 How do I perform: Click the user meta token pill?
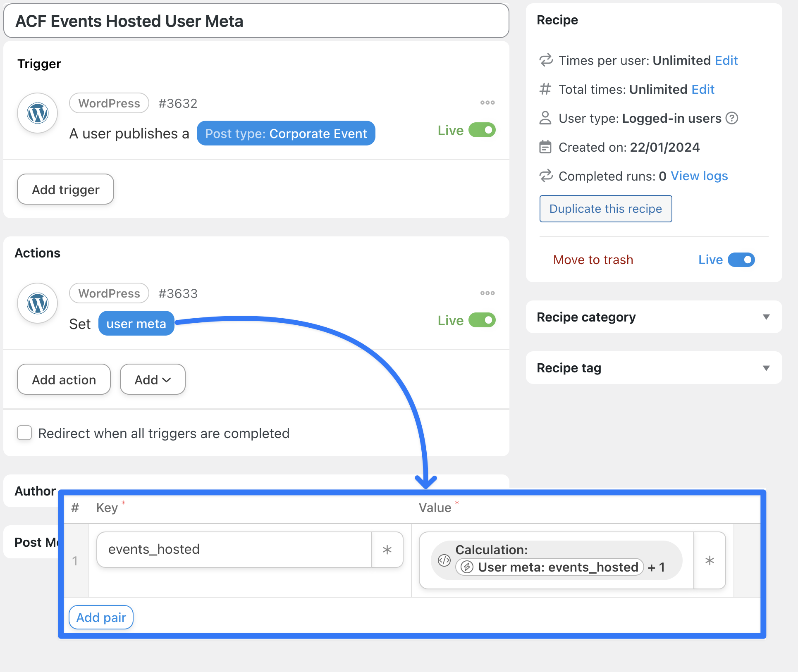[x=136, y=324]
